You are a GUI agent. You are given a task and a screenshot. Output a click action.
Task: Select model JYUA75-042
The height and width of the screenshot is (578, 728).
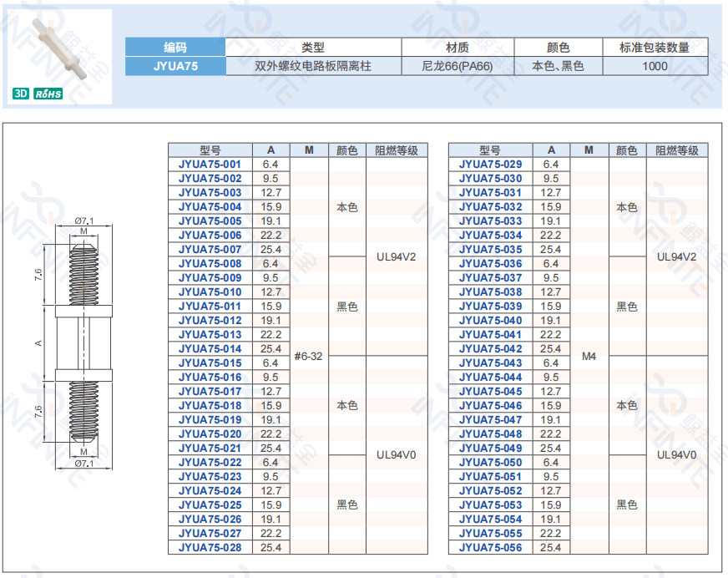pyautogui.click(x=490, y=349)
